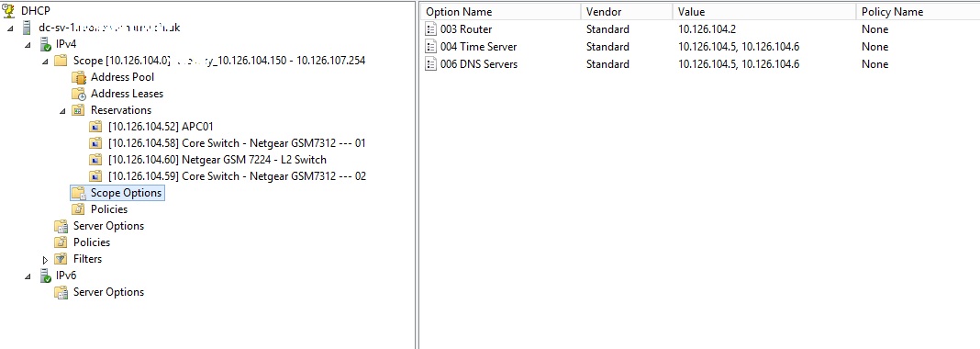
Task: Open the Address Leases icon
Action: (x=78, y=94)
